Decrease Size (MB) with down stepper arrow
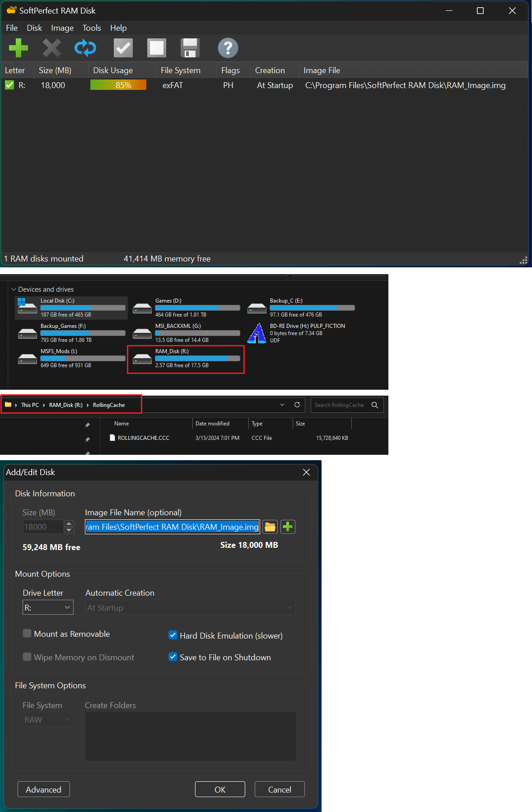The image size is (532, 812). point(69,530)
